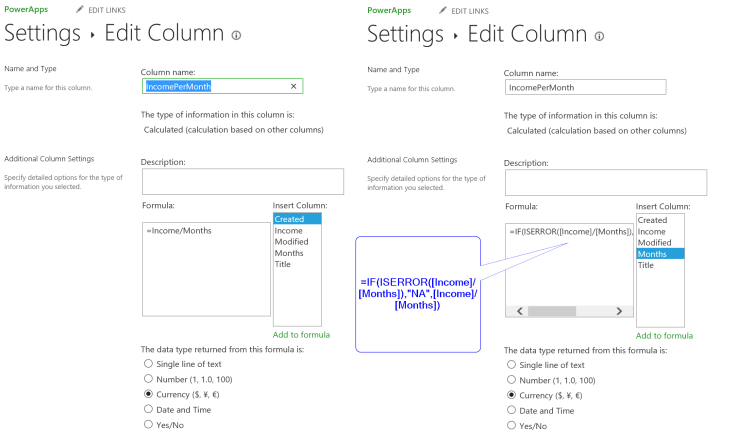The width and height of the screenshot is (736, 431).
Task: Click the pencil icon in the right panel's Edit Links
Action: click(x=443, y=10)
